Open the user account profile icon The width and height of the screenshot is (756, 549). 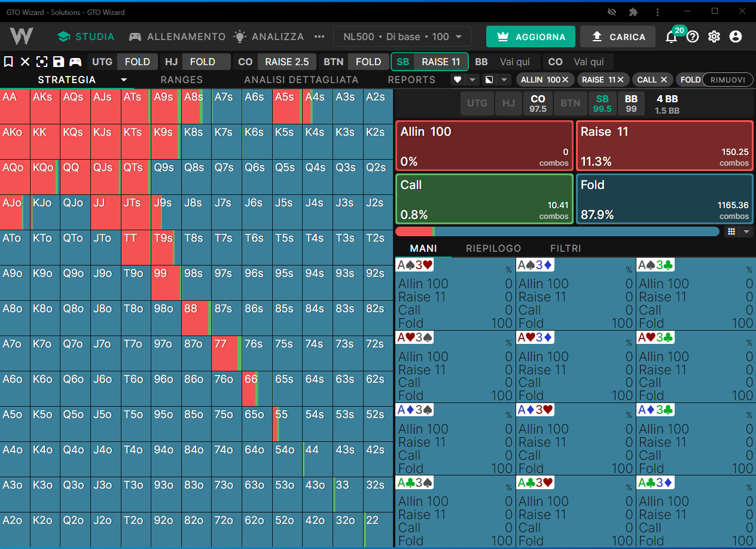(x=736, y=37)
